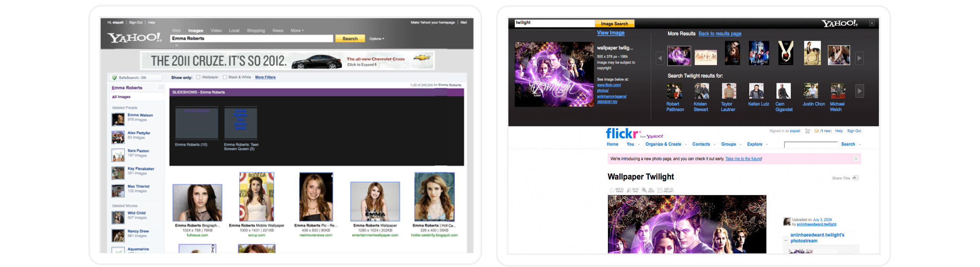The height and width of the screenshot is (267, 980).
Task: Switch to the News search tab
Action: pos(278,31)
